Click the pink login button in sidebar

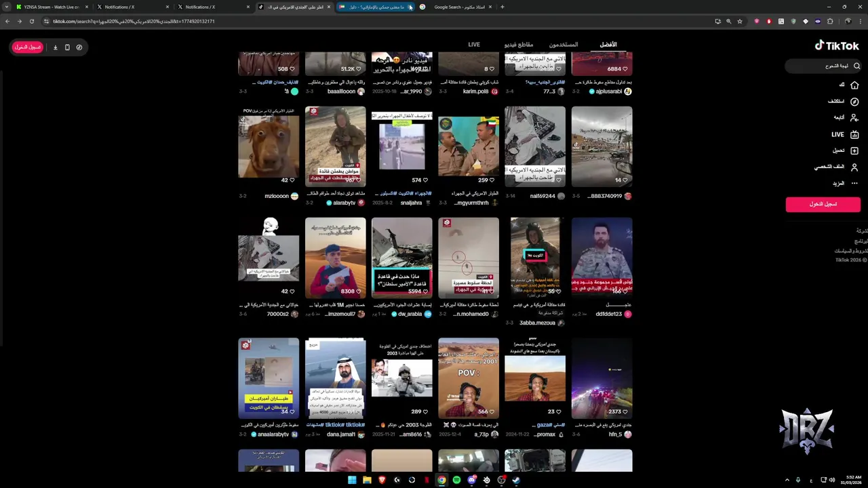[823, 204]
